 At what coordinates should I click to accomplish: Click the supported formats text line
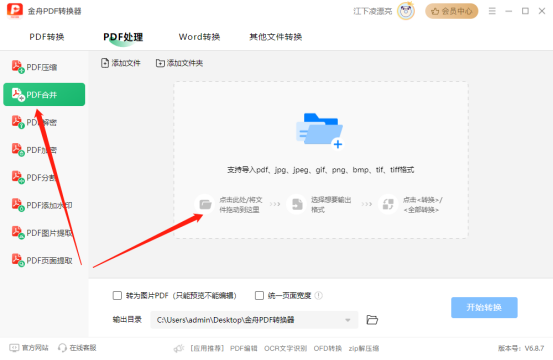coord(320,170)
